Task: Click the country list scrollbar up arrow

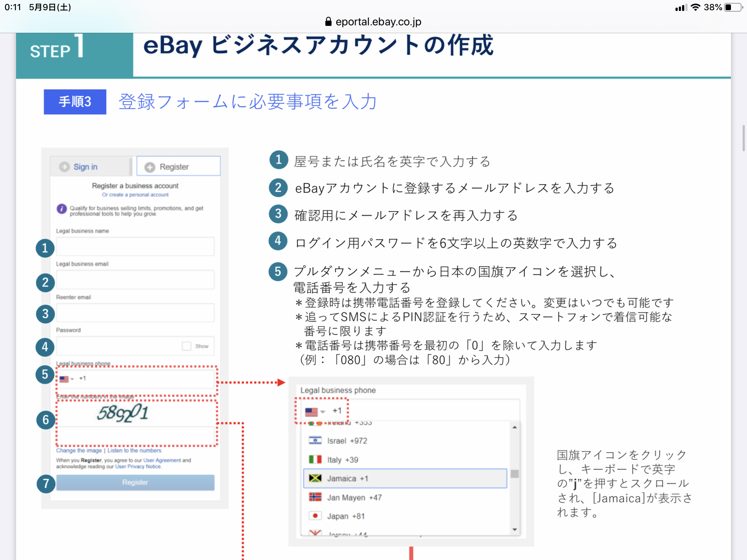Action: click(x=515, y=427)
